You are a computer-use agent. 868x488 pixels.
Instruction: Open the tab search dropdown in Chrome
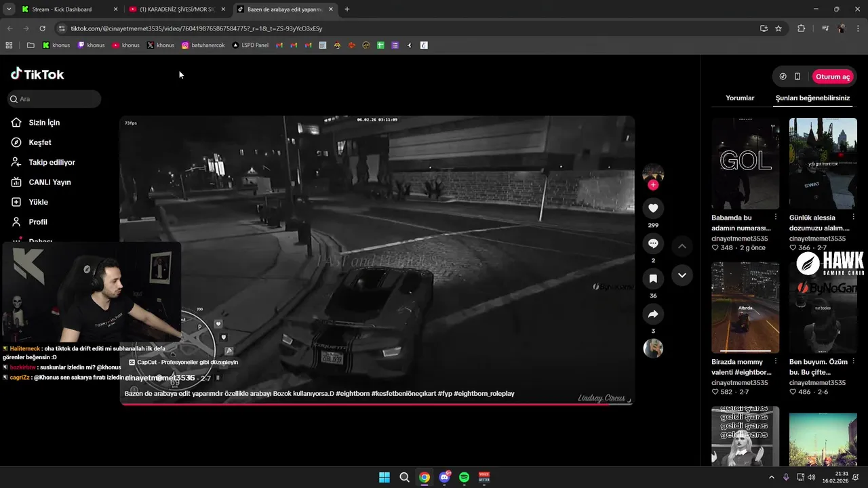point(9,9)
